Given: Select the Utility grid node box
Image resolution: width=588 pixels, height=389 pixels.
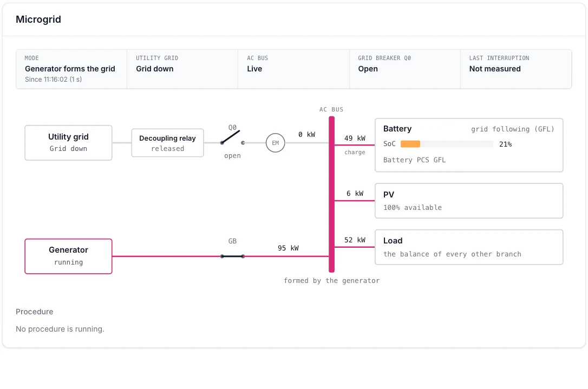Looking at the screenshot, I should pos(68,143).
